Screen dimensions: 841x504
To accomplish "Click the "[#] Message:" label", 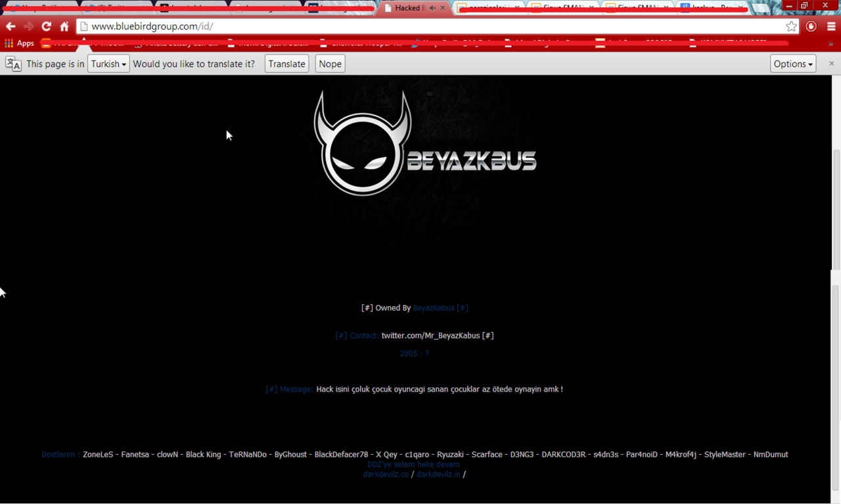I will (x=289, y=389).
